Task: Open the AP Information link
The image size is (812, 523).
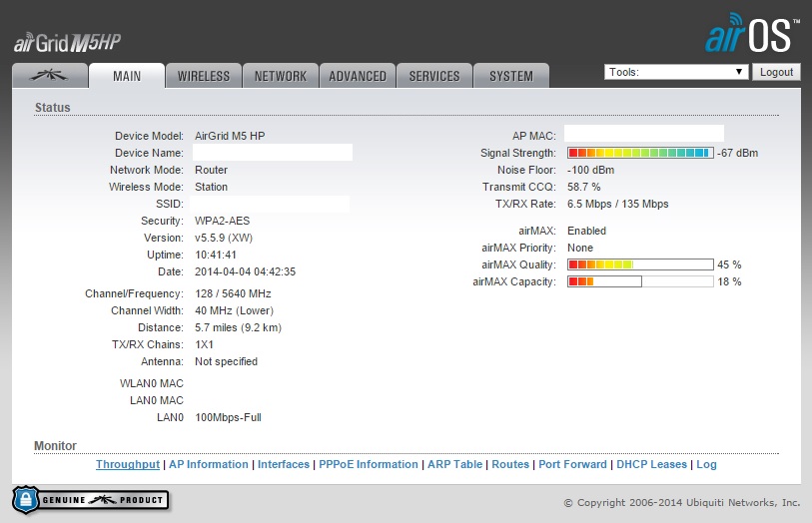Action: (209, 464)
